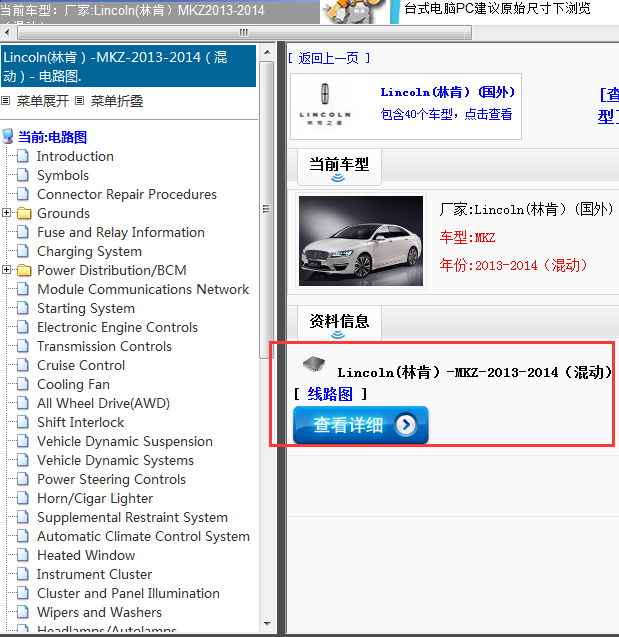Click the page icon beside Cruise Control
The height and width of the screenshot is (637, 619).
23,365
